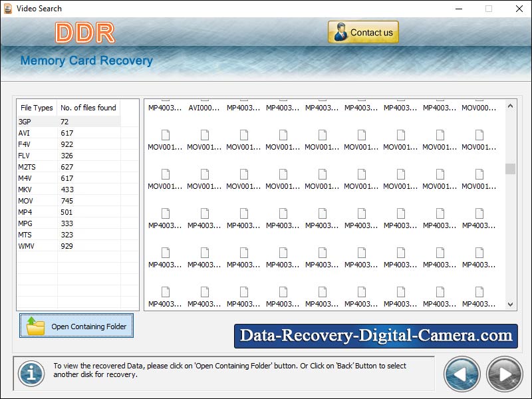Close the Video Search window

point(519,9)
